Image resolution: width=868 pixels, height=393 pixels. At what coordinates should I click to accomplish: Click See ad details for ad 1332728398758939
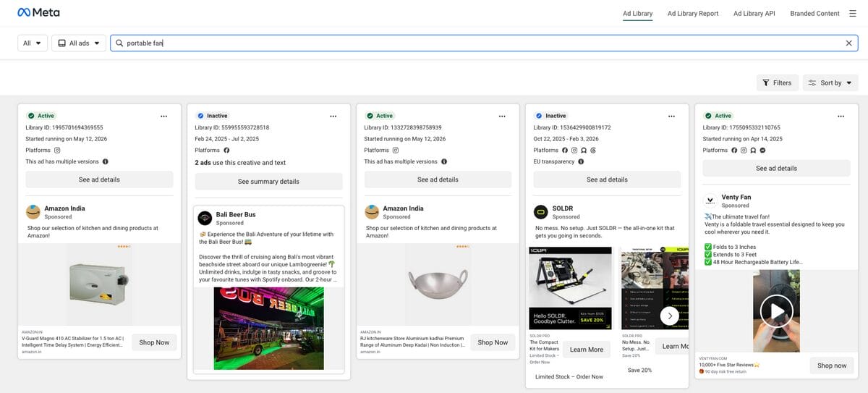point(438,179)
